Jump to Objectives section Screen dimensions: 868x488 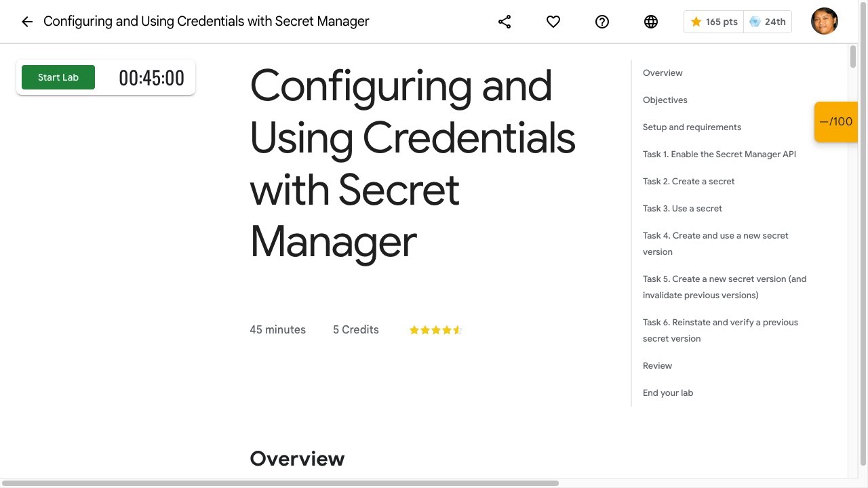(665, 100)
